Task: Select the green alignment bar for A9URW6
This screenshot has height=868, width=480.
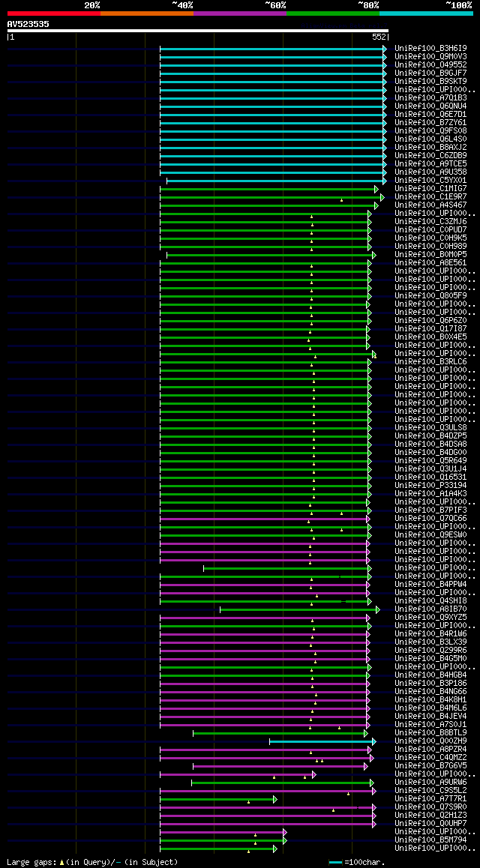Action: tap(282, 783)
